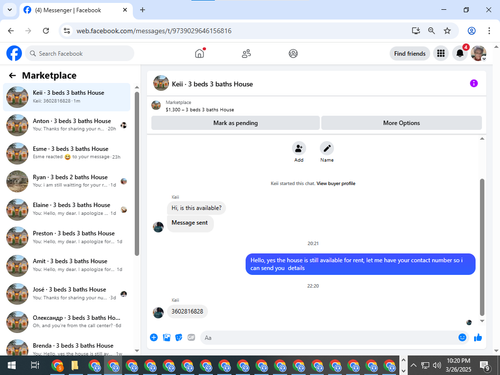The height and width of the screenshot is (375, 500).
Task: Open File Explorer on taskbar
Action: (75, 366)
